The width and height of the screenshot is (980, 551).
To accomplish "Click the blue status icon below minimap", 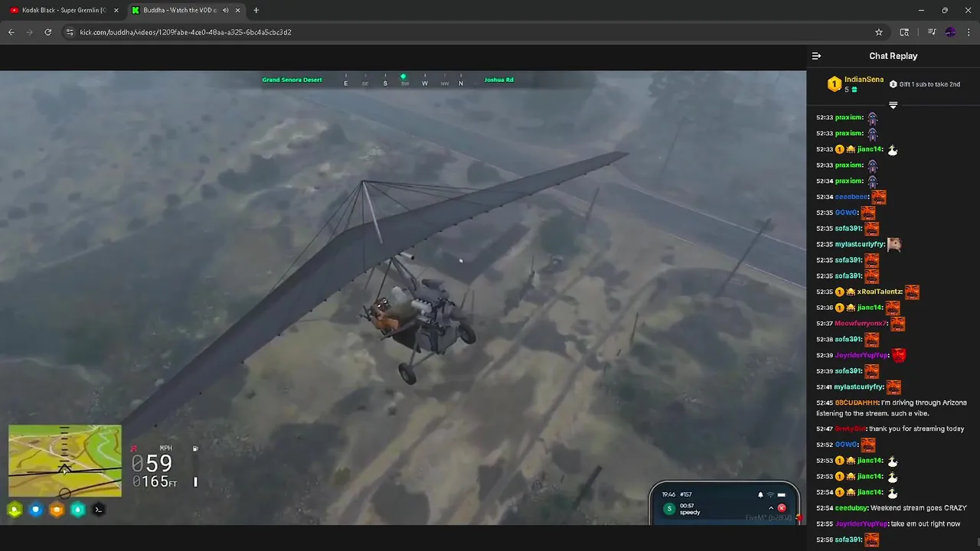I will coord(35,510).
